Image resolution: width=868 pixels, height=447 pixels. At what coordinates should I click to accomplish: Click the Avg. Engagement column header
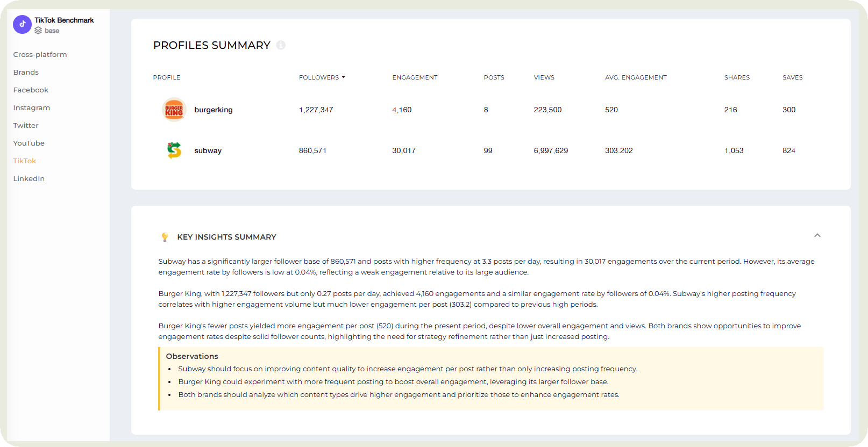(x=636, y=77)
